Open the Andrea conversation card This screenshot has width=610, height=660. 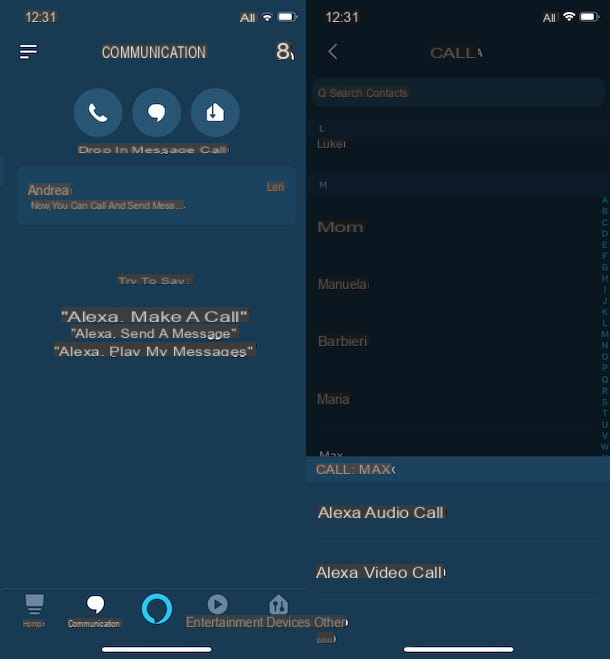pyautogui.click(x=156, y=196)
